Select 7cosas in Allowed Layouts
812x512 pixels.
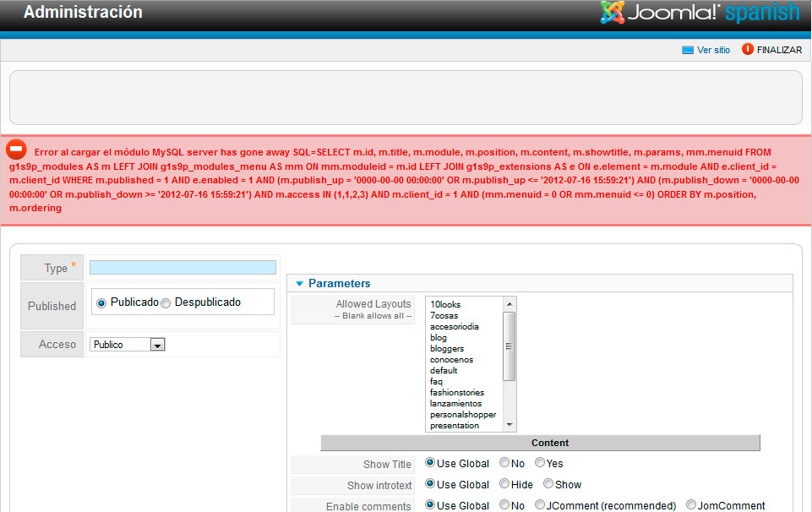click(x=444, y=315)
